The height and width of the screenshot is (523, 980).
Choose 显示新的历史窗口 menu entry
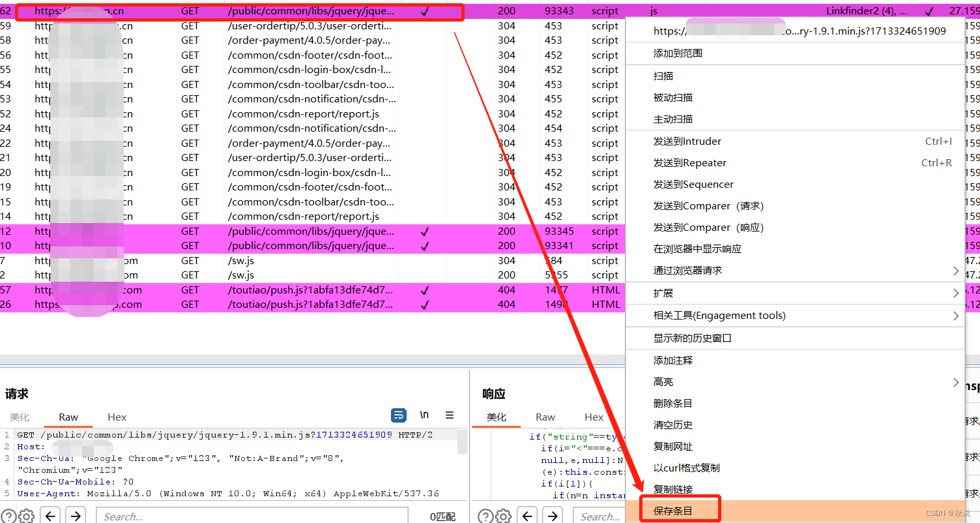click(x=795, y=338)
